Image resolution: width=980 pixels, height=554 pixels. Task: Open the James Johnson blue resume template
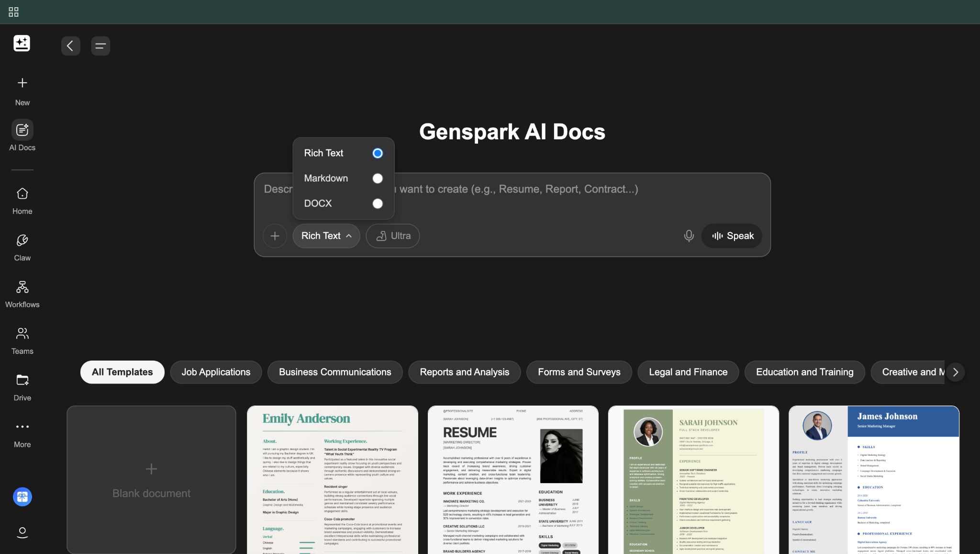874,480
